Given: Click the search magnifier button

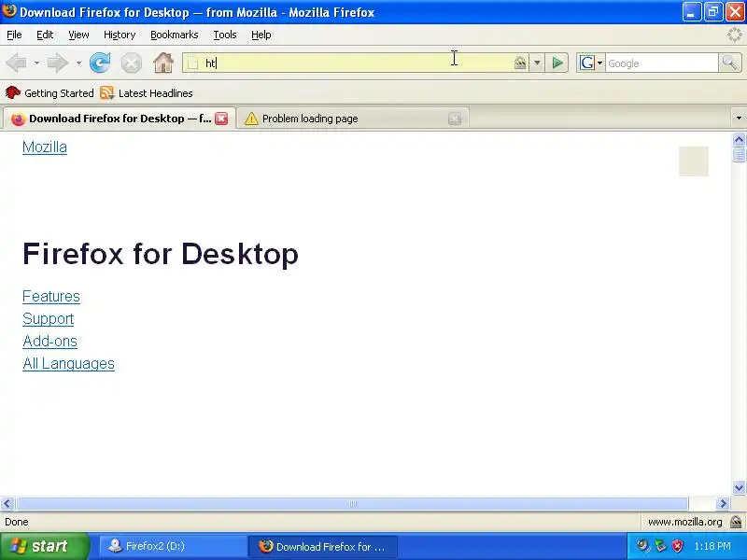Looking at the screenshot, I should (x=729, y=63).
